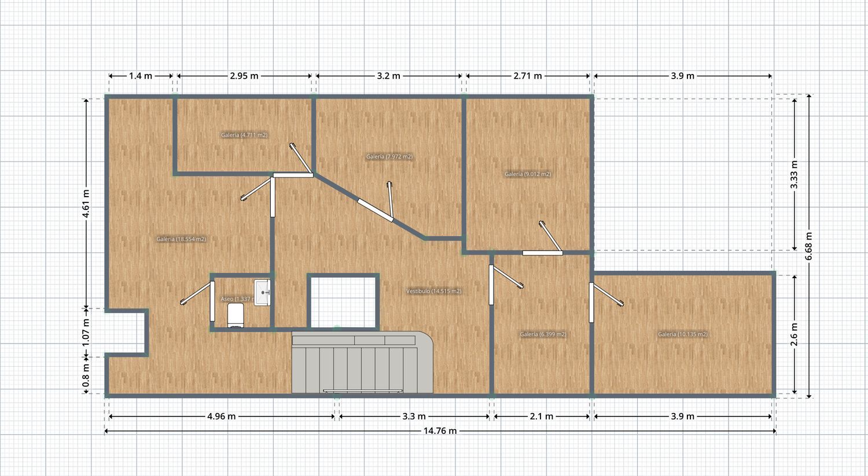
Task: Select the Galería (10.135 m2) label
Action: click(683, 334)
